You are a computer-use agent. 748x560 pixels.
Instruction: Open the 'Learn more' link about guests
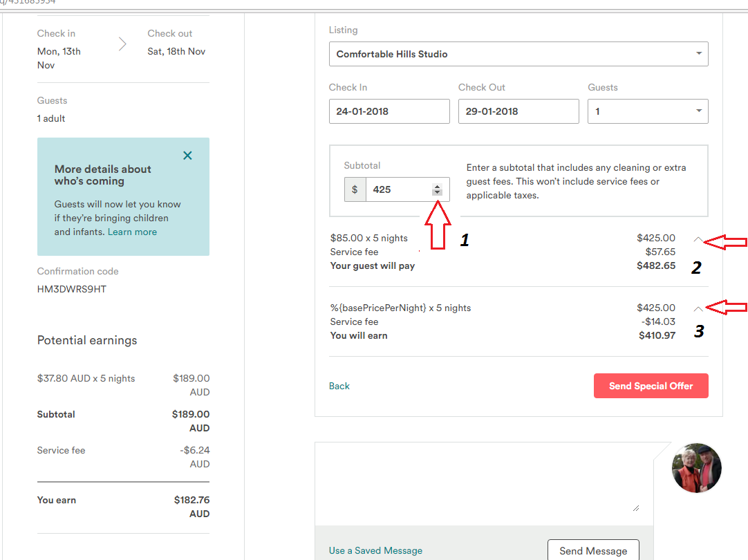click(x=131, y=232)
